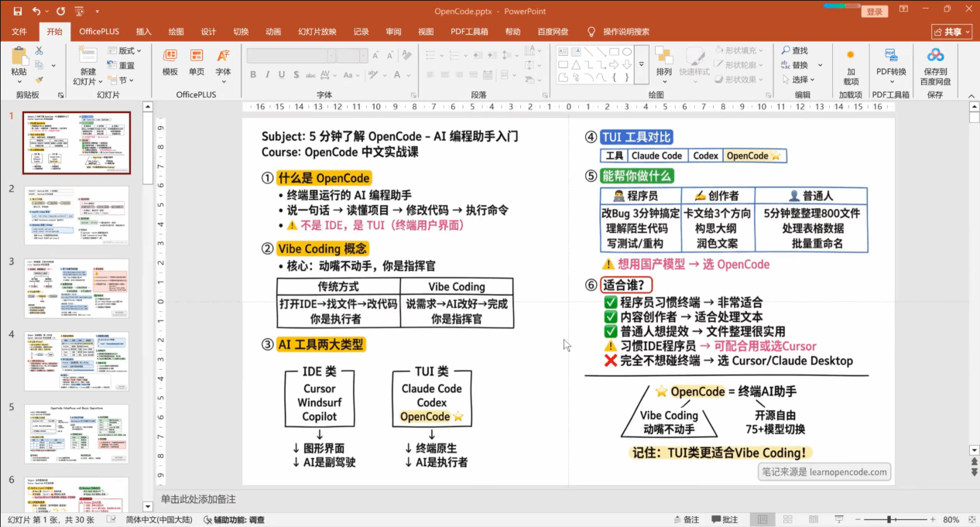This screenshot has width=980, height=527.
Task: Click 重置 reset slide button
Action: tap(122, 66)
